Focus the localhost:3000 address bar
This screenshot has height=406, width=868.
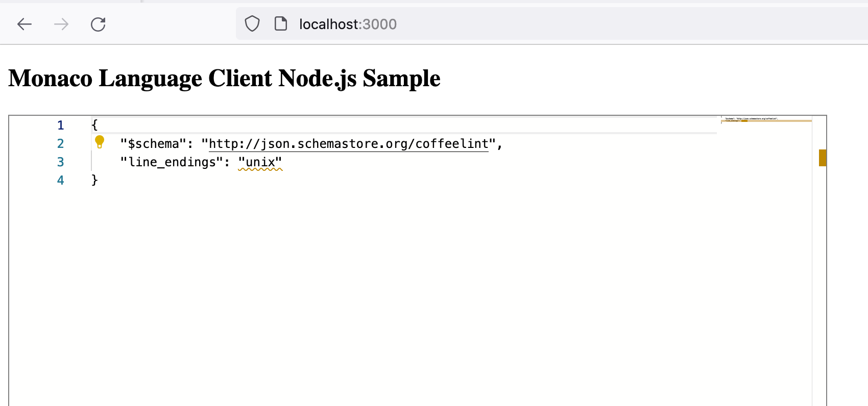[x=460, y=24]
